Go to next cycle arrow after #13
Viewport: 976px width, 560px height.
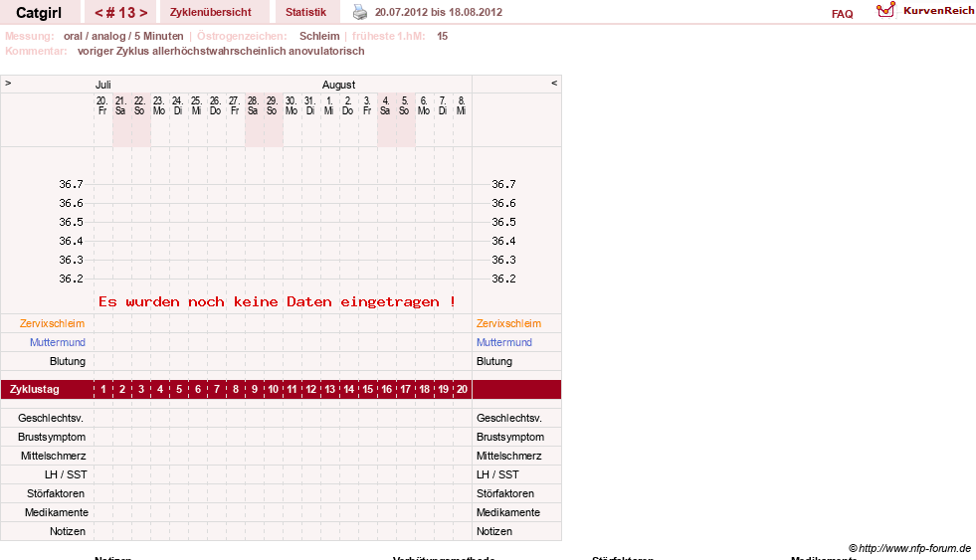pos(144,13)
